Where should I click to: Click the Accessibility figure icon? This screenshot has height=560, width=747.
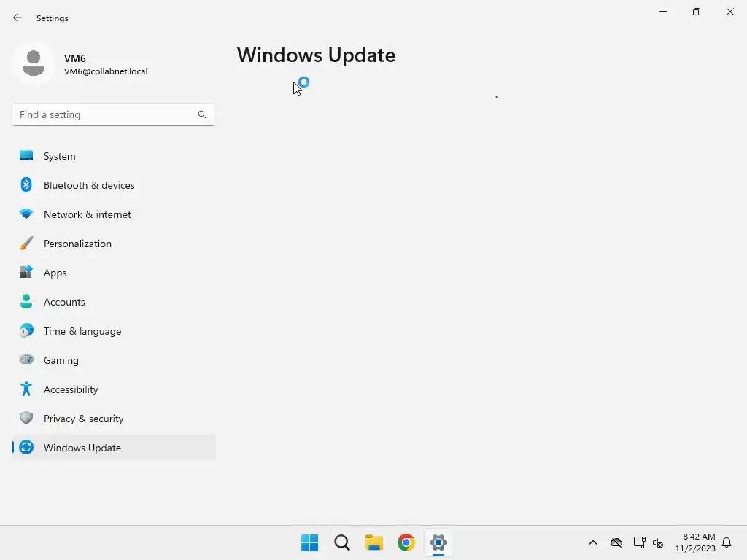26,389
